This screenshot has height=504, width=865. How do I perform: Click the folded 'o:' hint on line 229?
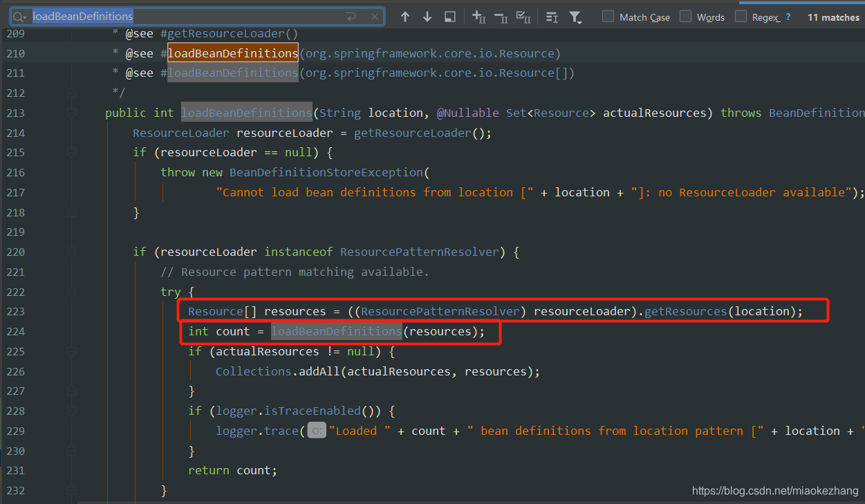317,431
